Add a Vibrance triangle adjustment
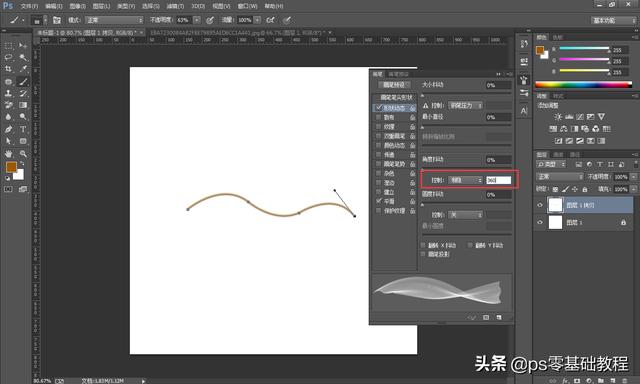 coord(601,117)
